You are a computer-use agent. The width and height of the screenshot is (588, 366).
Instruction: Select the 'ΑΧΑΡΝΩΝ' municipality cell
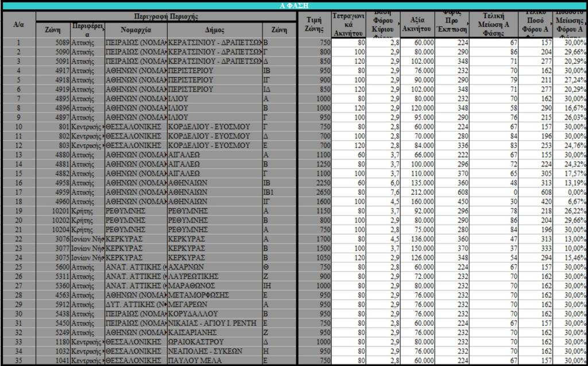pos(214,267)
